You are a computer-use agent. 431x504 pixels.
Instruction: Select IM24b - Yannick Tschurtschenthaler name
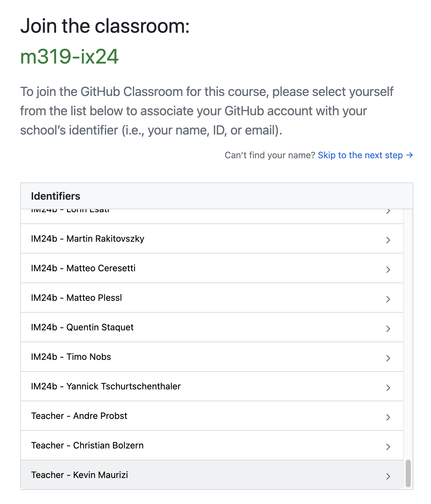click(x=106, y=387)
